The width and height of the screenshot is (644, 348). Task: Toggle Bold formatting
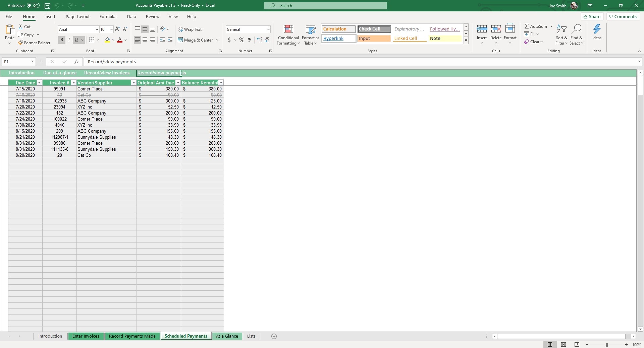[62, 40]
